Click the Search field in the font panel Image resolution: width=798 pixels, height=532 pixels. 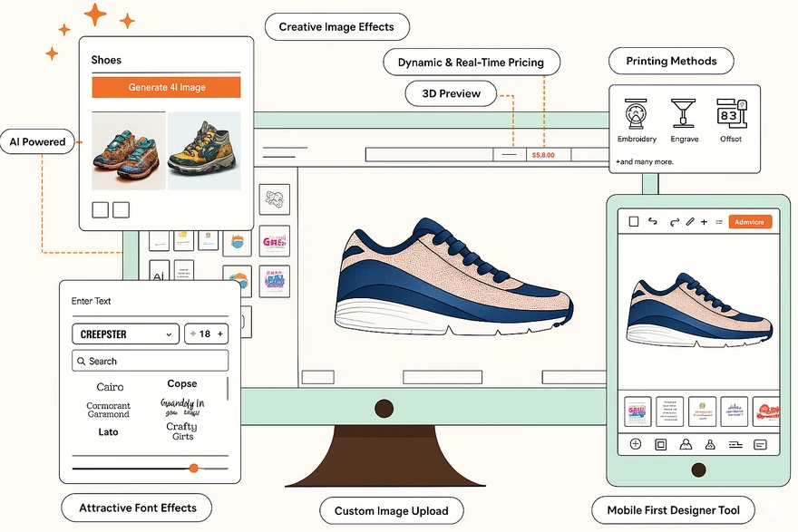click(150, 361)
